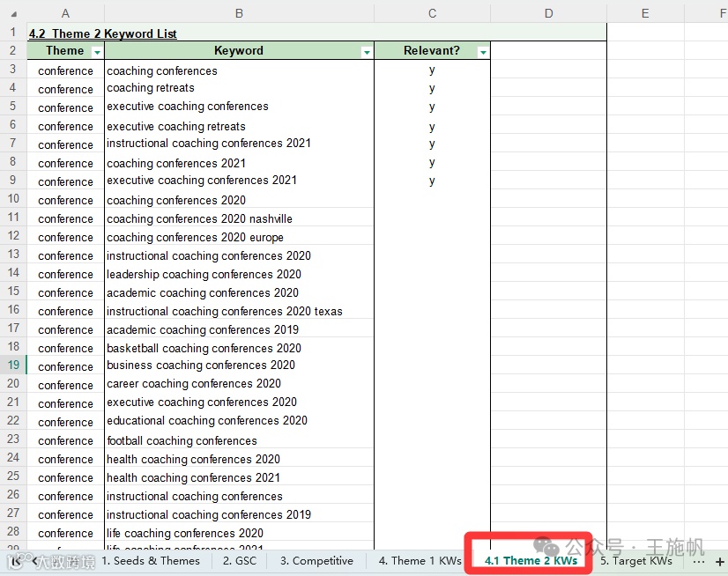Select column E header
Image resolution: width=728 pixels, height=576 pixels.
tap(645, 13)
